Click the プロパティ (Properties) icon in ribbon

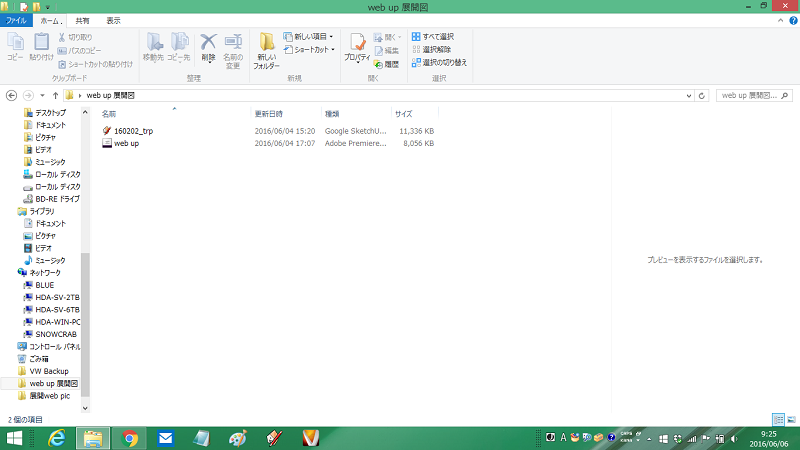357,48
